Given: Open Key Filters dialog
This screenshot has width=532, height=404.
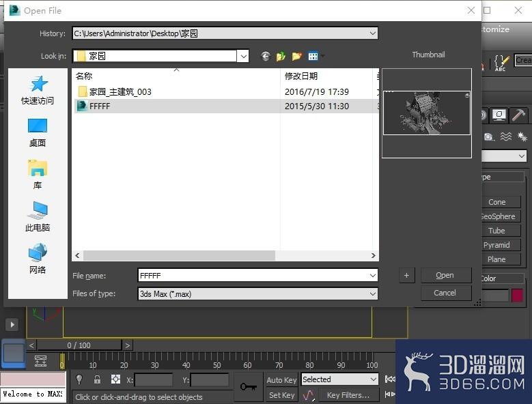Looking at the screenshot, I should pyautogui.click(x=348, y=395).
